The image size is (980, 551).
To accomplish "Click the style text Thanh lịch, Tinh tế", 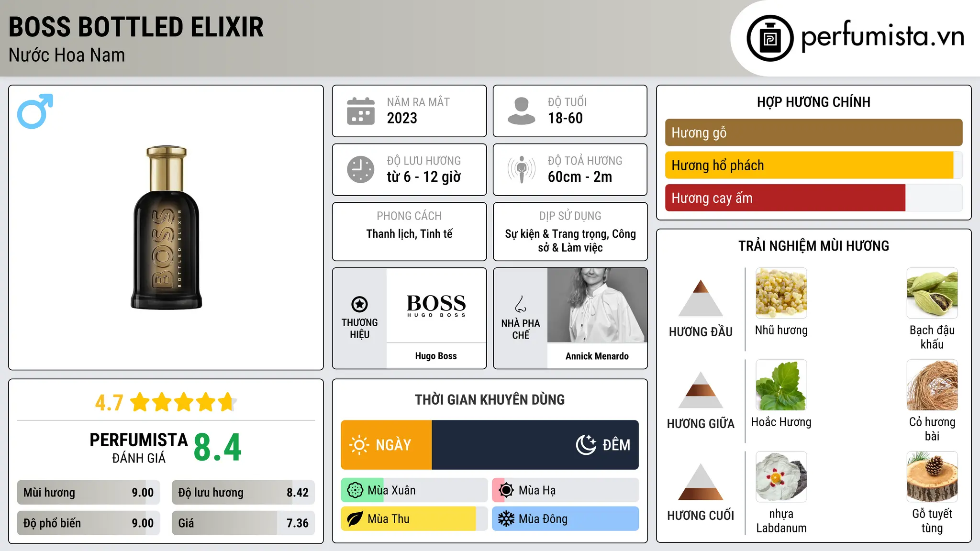I will tap(409, 234).
